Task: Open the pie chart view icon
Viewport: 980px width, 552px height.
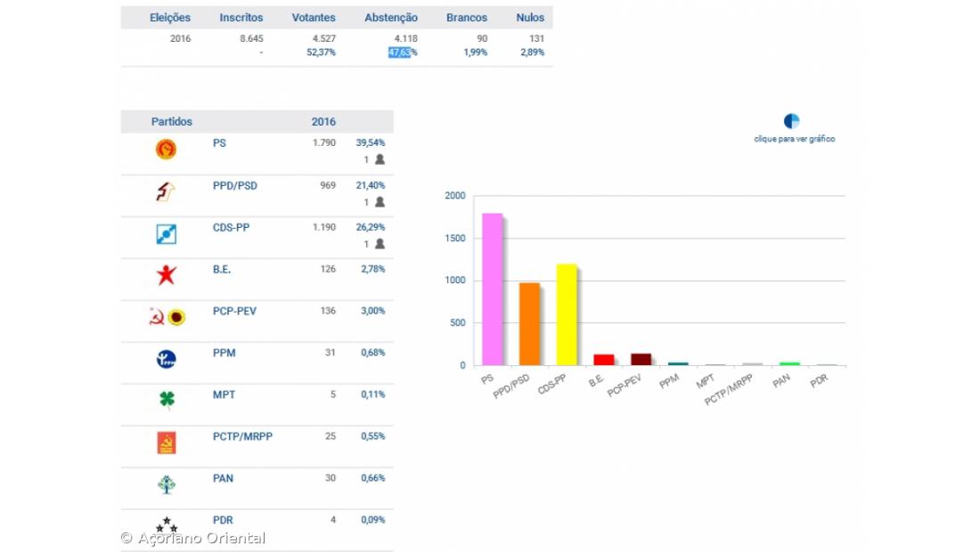Action: (x=791, y=121)
